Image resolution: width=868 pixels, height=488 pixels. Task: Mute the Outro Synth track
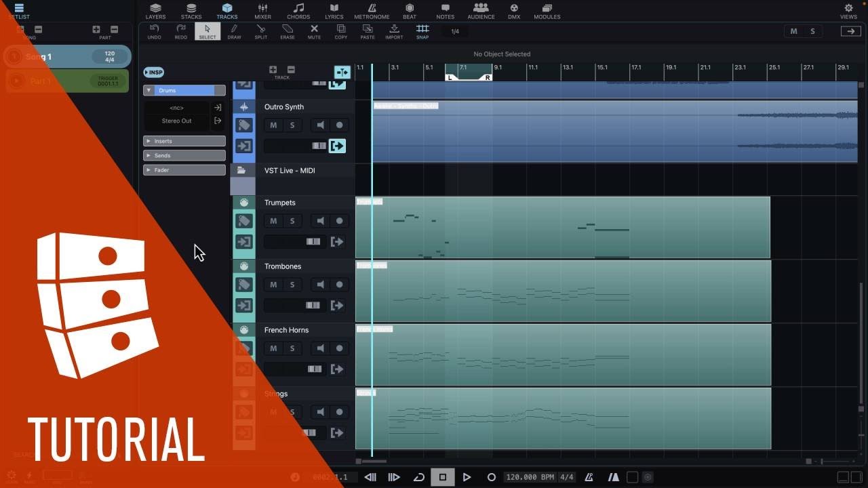click(x=273, y=125)
